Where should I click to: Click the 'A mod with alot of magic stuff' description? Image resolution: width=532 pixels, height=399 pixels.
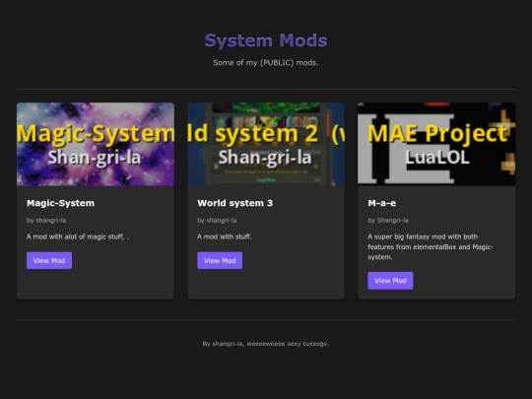[78, 236]
